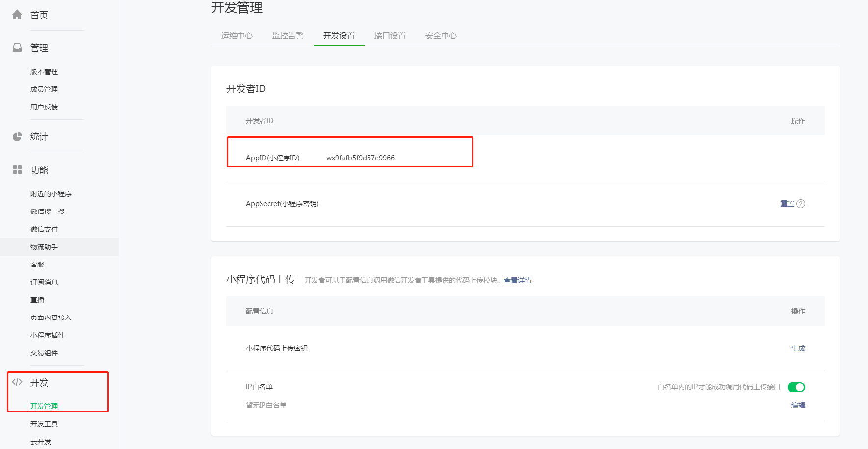Select 成员管理 in the sidebar
This screenshot has height=449, width=868.
(44, 89)
